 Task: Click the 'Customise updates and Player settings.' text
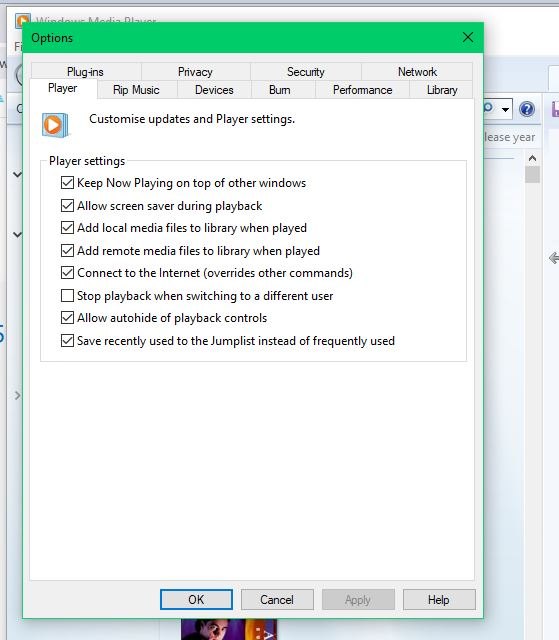(192, 119)
